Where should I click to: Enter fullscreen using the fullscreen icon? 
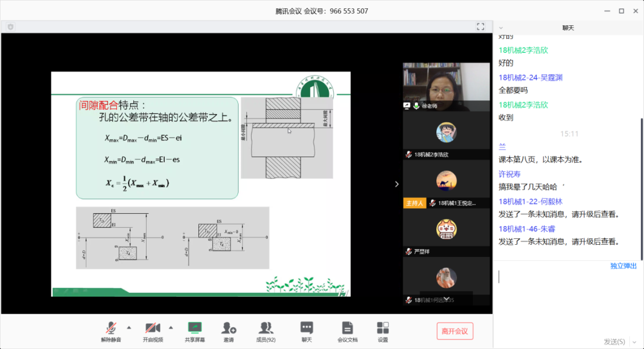[x=480, y=26]
